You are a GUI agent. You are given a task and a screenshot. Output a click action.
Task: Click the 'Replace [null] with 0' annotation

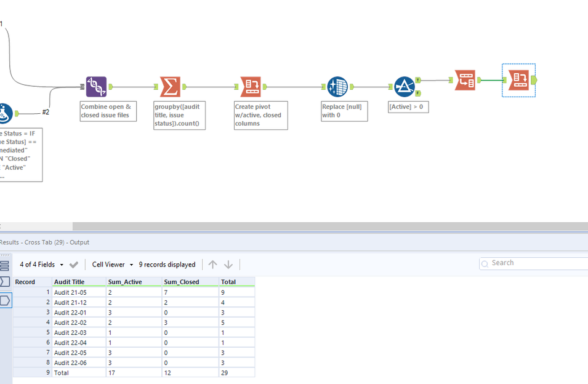click(344, 111)
